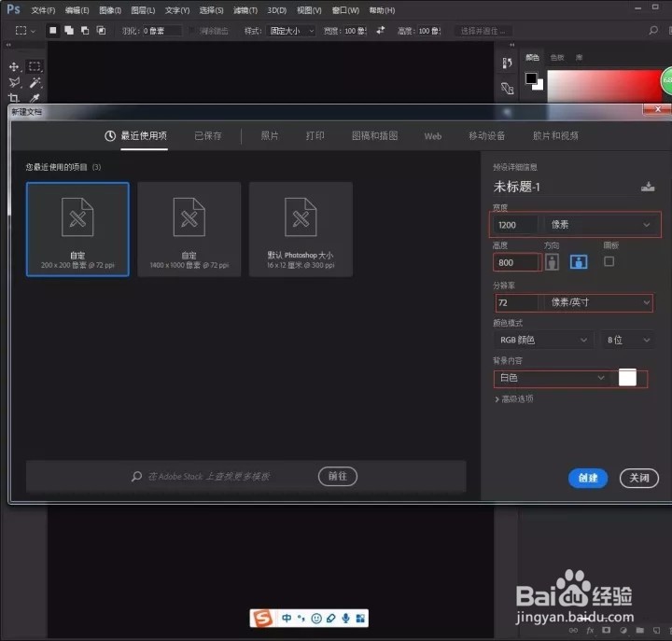Screen dimensions: 672x641
Task: Open the width unit 像素 dropdown
Action: click(600, 225)
